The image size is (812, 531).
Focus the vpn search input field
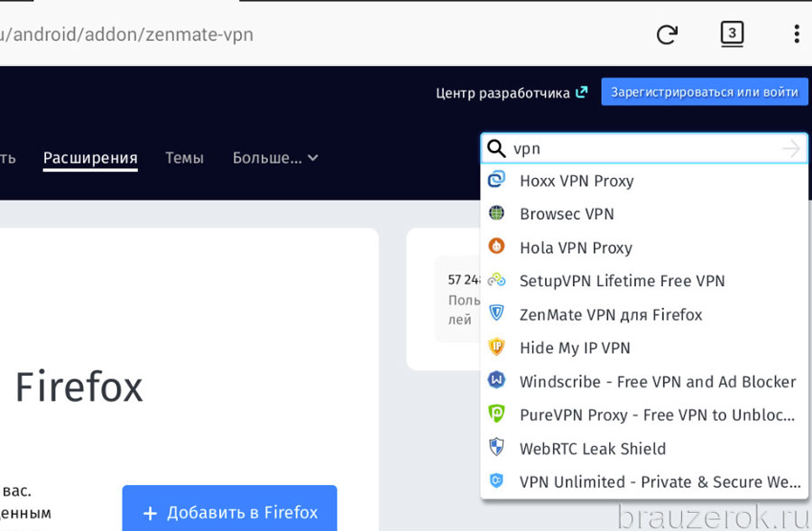644,149
